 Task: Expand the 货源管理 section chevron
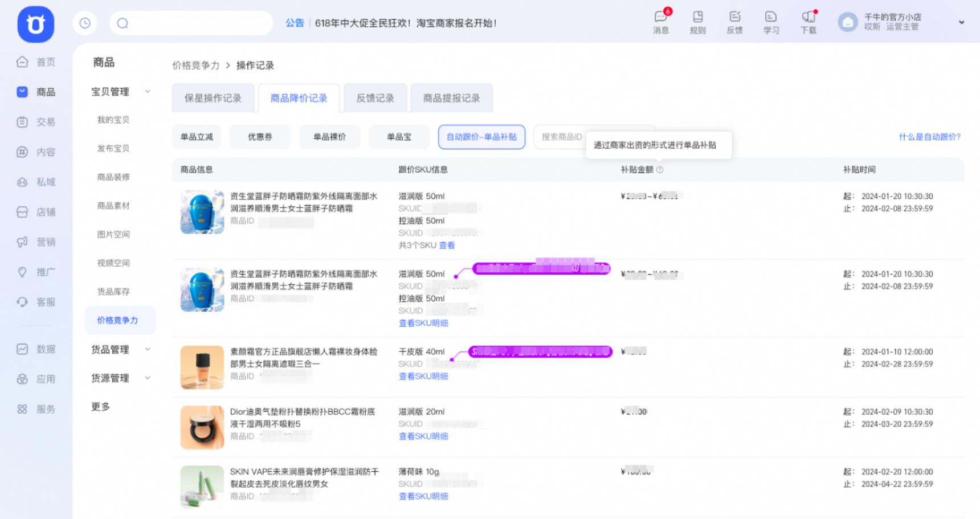point(148,378)
